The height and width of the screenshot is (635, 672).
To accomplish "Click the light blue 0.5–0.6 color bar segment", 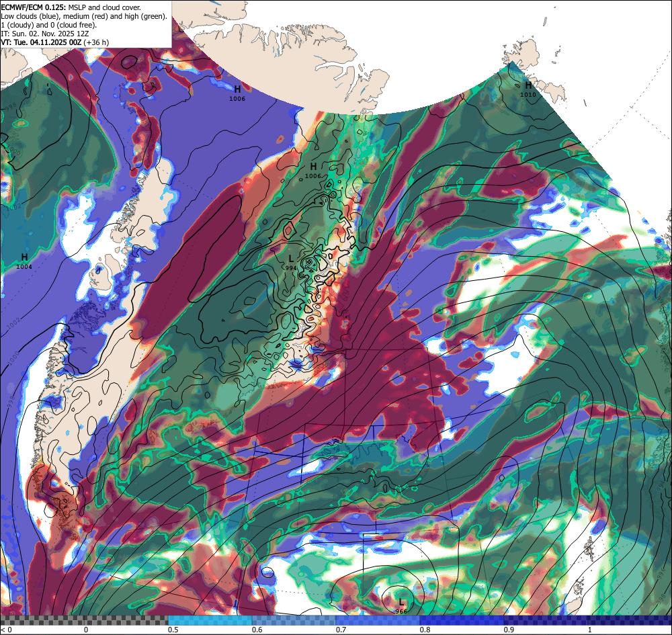I will pyautogui.click(x=210, y=620).
